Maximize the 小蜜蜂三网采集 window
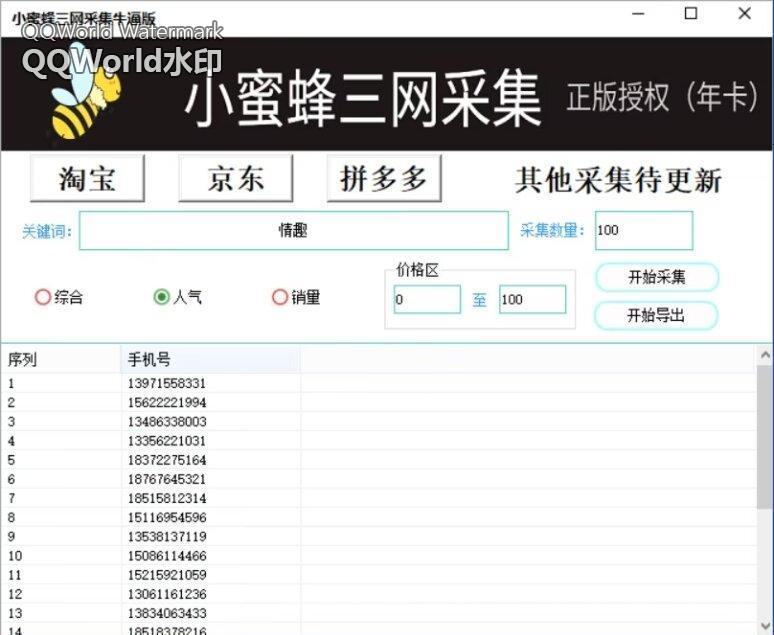Viewport: 774px width, 635px height. point(691,13)
